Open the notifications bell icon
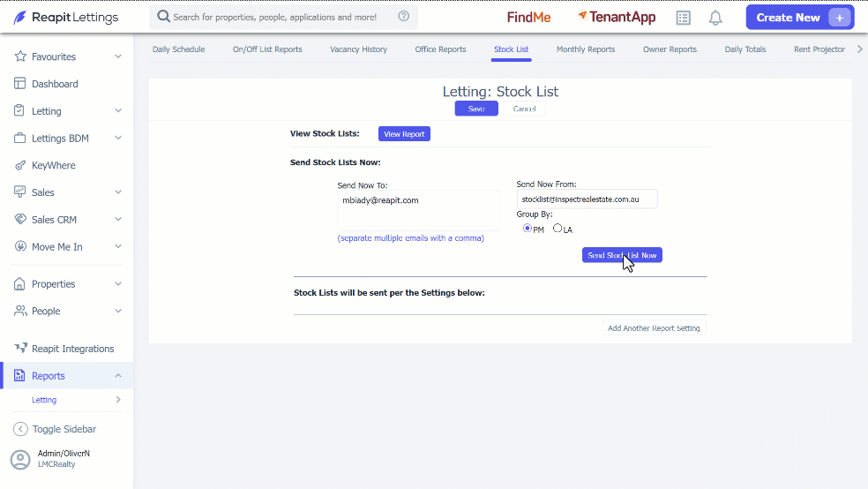The image size is (868, 489). tap(715, 18)
